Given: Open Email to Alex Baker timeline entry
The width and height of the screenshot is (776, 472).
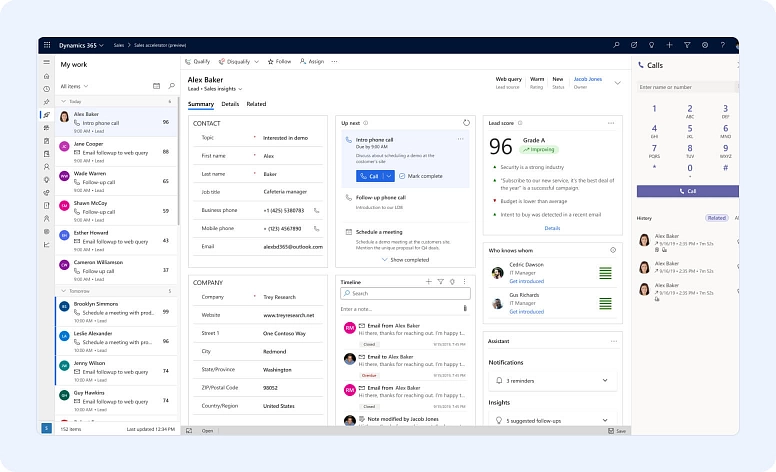Looking at the screenshot, I should click(405, 367).
